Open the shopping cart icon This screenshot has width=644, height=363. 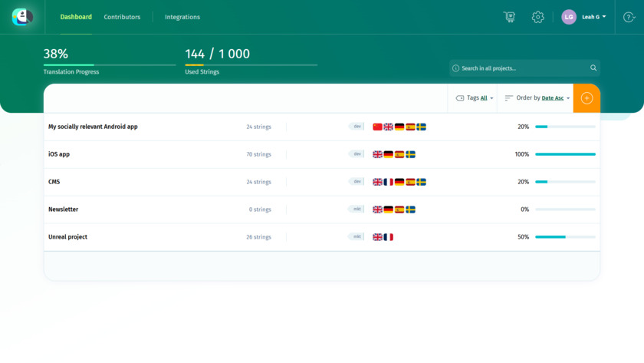(x=509, y=17)
